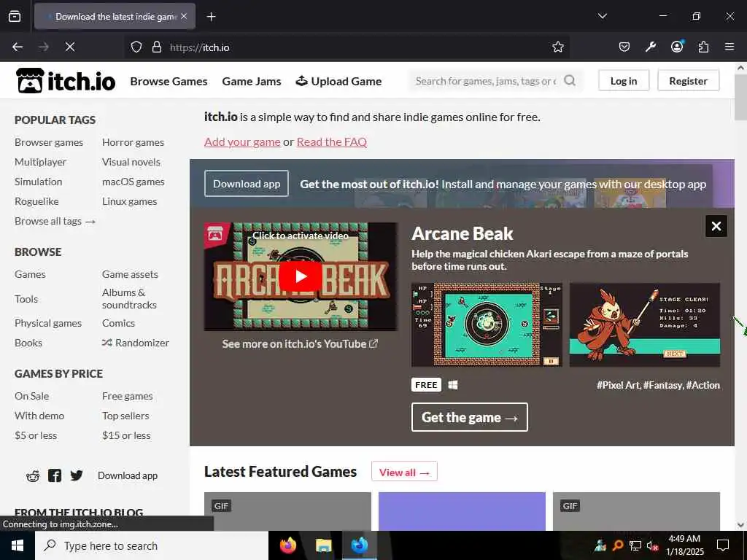Screen dimensions: 747x560
Task: Play the Arcane Beak YouTube video
Action: tap(300, 276)
